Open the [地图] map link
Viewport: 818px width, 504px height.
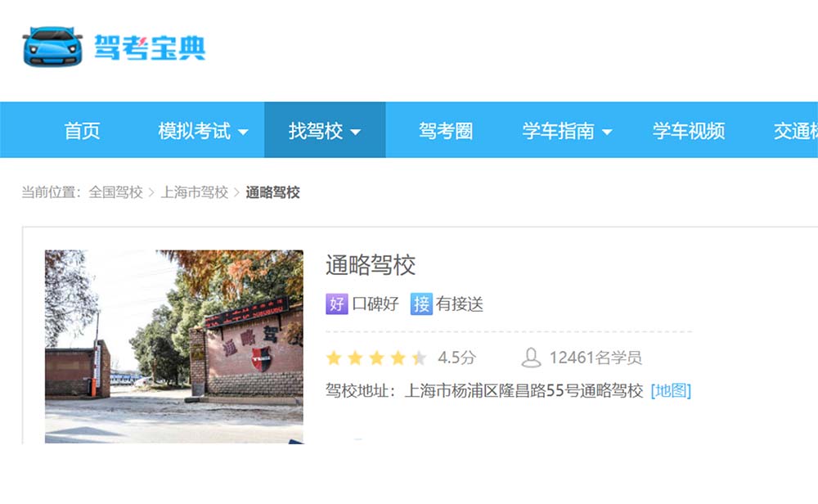pos(671,390)
